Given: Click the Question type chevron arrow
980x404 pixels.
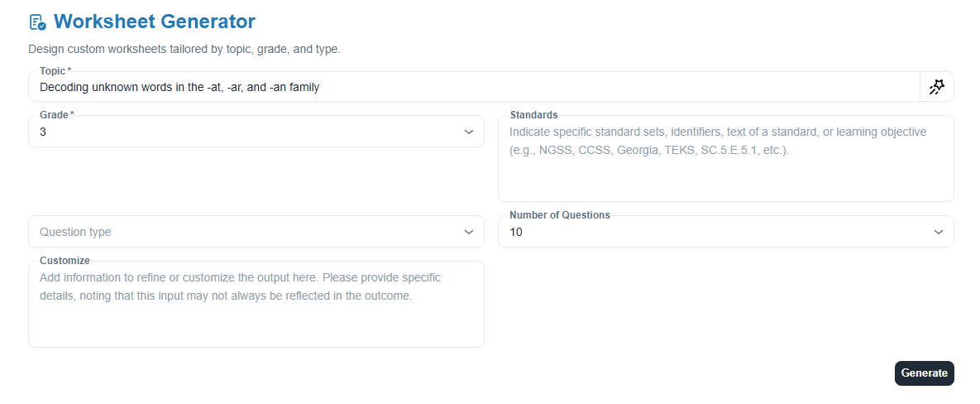Looking at the screenshot, I should click(x=469, y=232).
